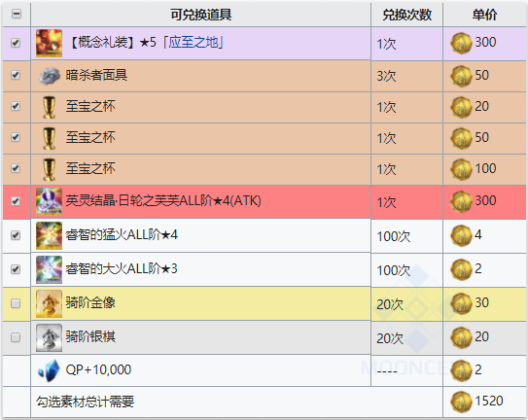Uncheck the 应至之地 concept craft row checkbox
528x420 pixels.
pos(16,43)
